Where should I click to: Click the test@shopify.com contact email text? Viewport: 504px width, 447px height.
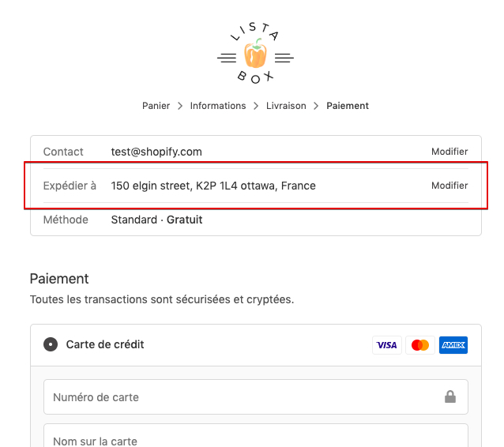coord(156,152)
